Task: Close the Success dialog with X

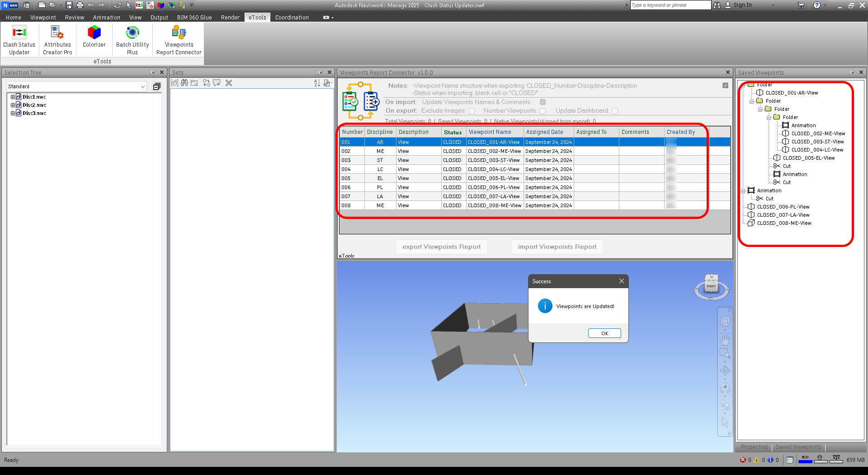Action: point(622,281)
